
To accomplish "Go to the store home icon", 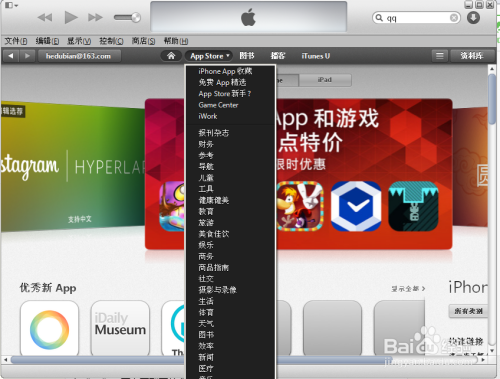I will [x=171, y=56].
